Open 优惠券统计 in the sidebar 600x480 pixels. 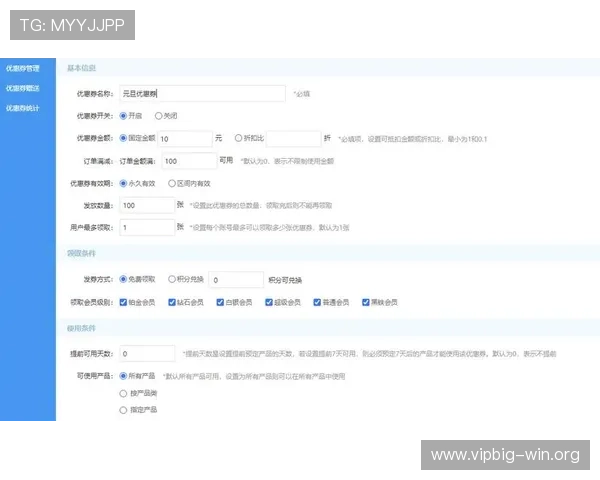pyautogui.click(x=23, y=108)
